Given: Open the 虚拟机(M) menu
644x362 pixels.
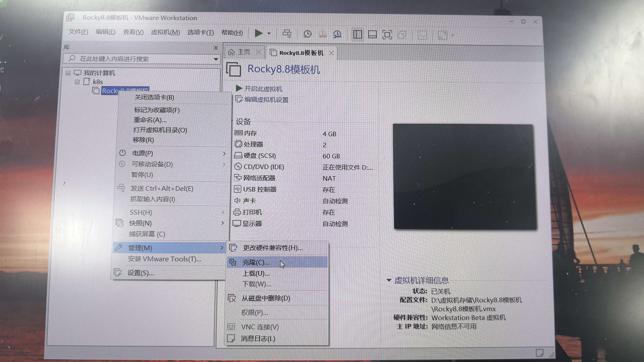Looking at the screenshot, I should tap(166, 33).
